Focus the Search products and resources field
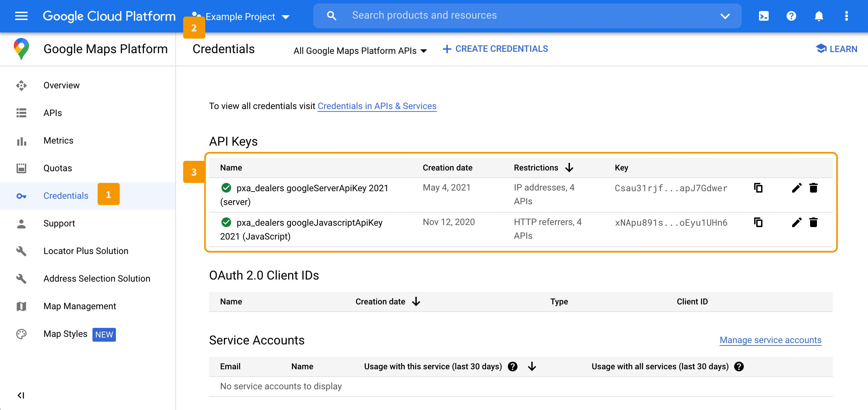 click(x=527, y=16)
